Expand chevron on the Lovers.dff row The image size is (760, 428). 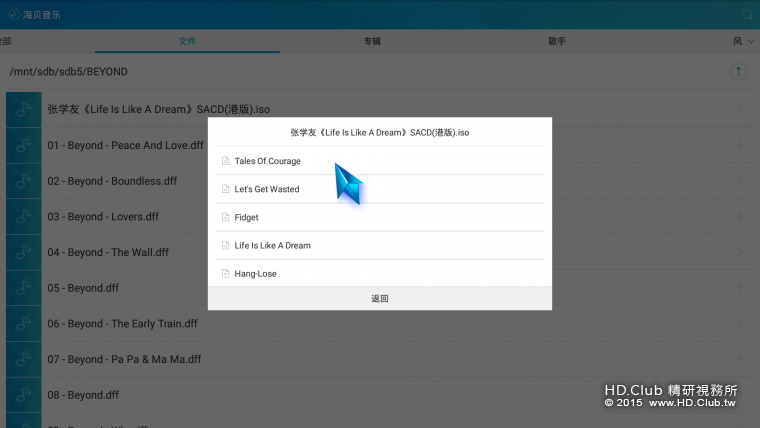[x=740, y=217]
